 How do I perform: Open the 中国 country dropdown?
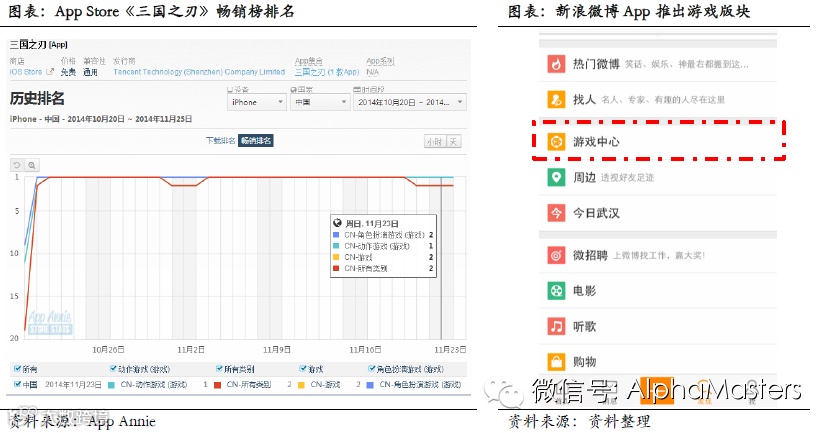320,102
